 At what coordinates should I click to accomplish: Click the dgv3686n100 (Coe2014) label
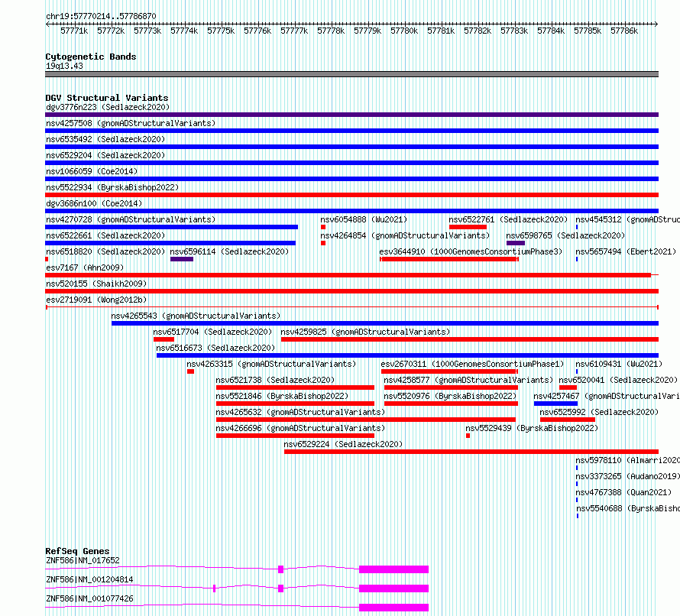click(94, 203)
